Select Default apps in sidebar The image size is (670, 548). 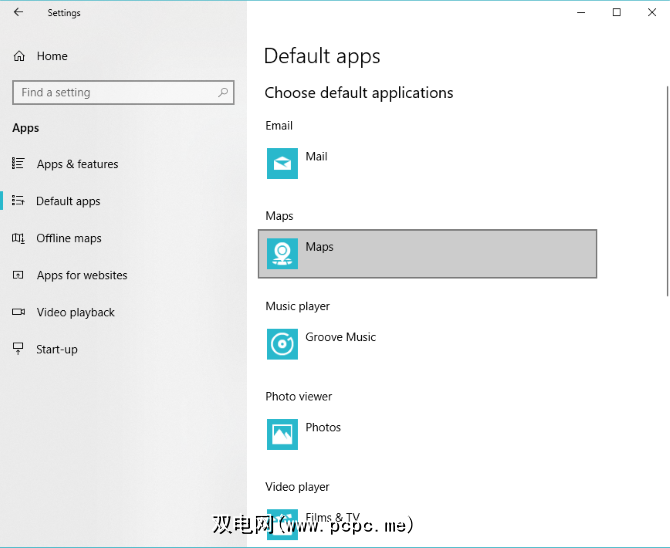(68, 201)
